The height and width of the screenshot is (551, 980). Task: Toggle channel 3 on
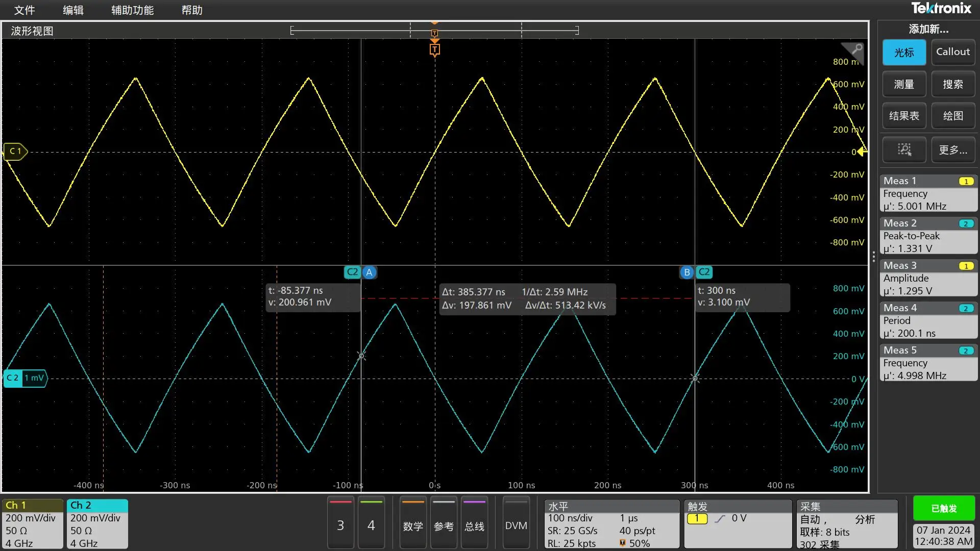[340, 524]
